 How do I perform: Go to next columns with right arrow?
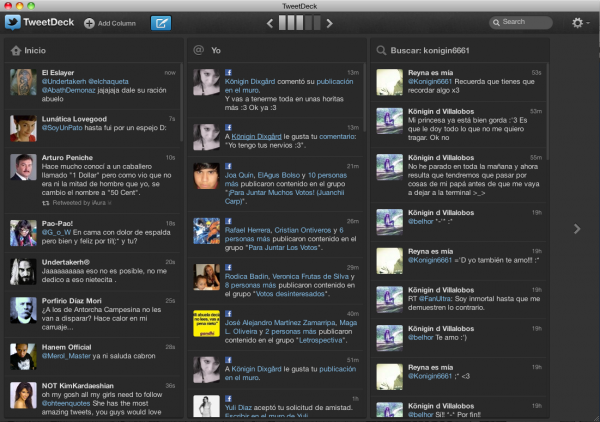[x=329, y=23]
